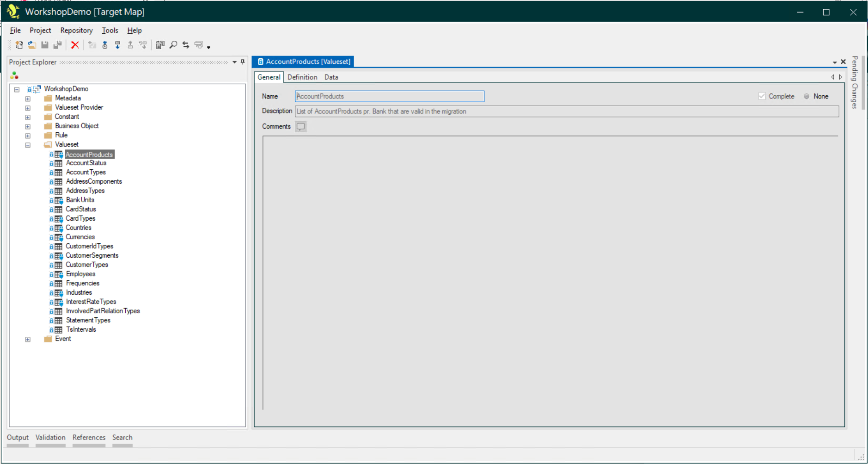Switch to the Definition tab
Image resolution: width=868 pixels, height=464 pixels.
coord(302,77)
